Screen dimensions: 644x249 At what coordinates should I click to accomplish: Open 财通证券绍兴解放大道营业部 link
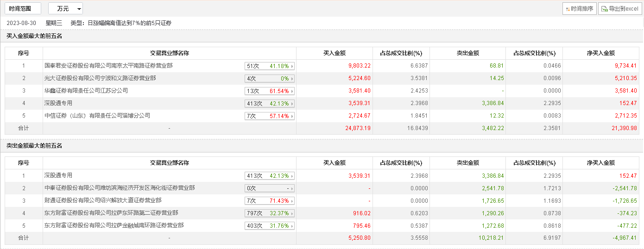click(103, 200)
